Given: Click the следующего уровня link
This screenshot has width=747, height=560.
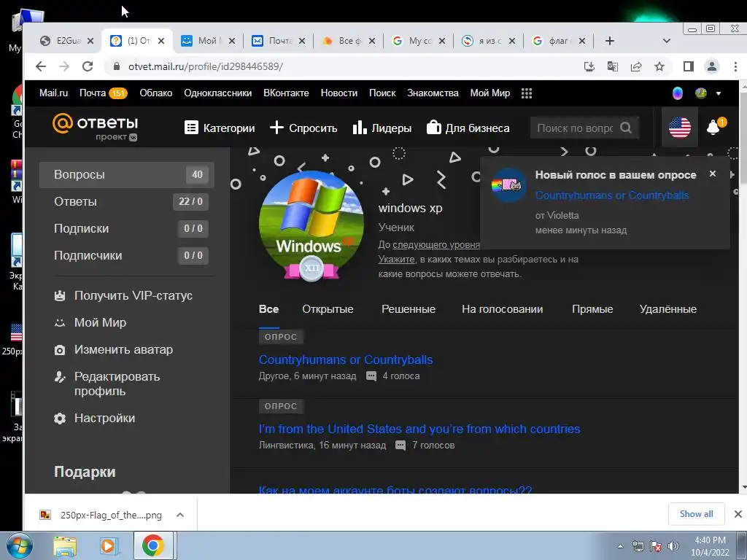Looking at the screenshot, I should click(436, 245).
